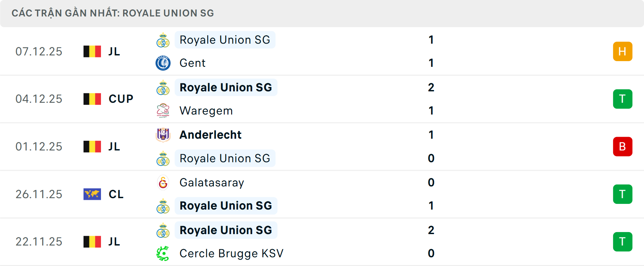Select the 07.12.25 match date
The width and height of the screenshot is (644, 266).
point(39,51)
